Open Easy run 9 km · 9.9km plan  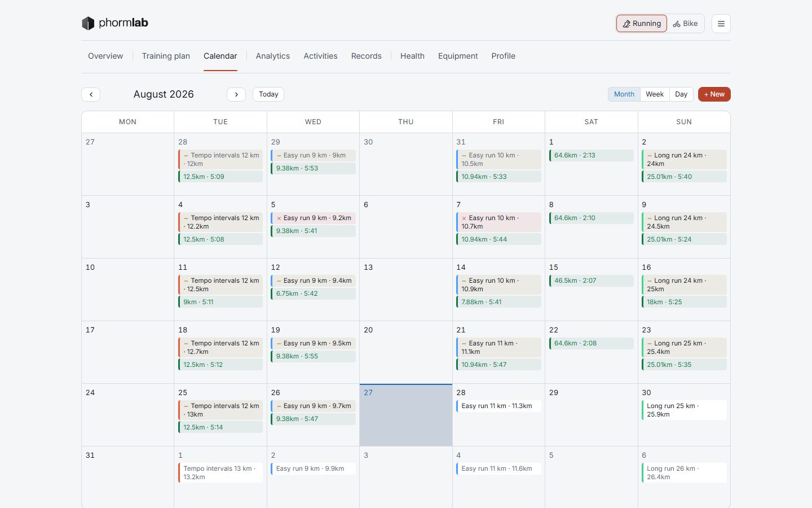click(313, 468)
